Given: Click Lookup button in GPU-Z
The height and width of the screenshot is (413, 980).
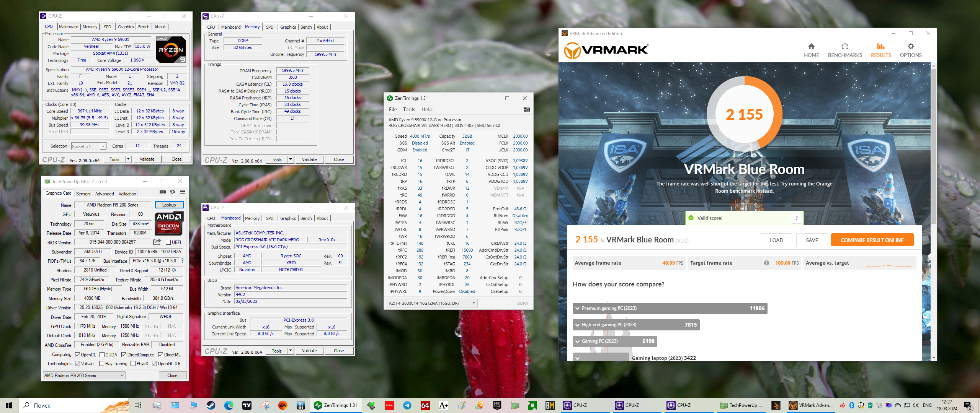Looking at the screenshot, I should 169,205.
